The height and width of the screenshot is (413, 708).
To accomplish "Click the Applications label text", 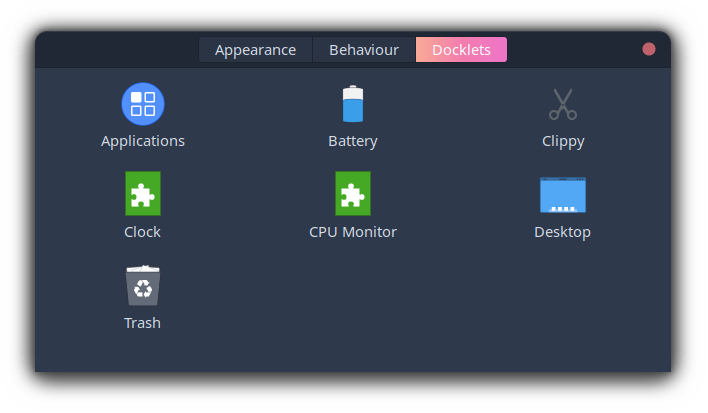I will [x=143, y=141].
